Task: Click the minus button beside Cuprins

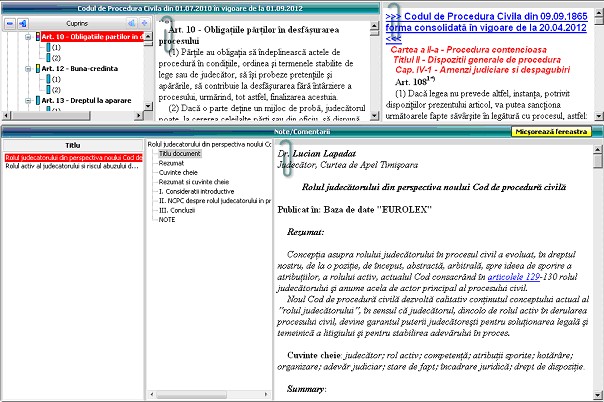Action: pos(10,23)
